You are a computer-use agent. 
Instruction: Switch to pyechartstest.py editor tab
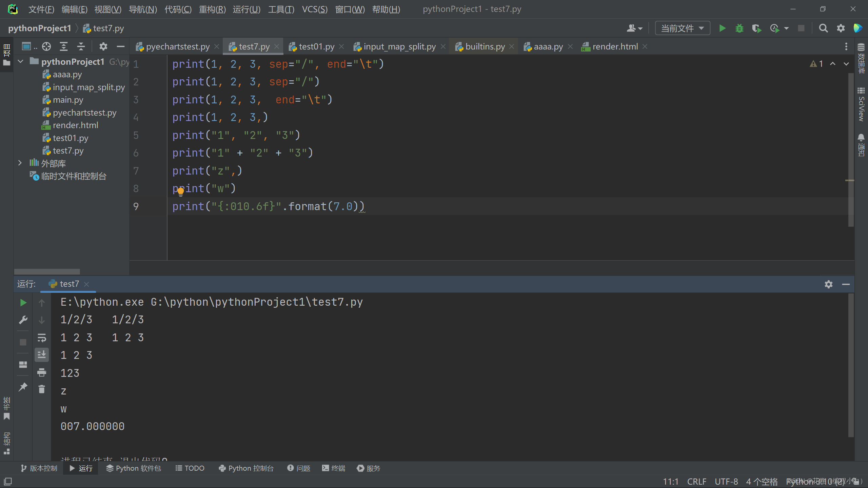pyautogui.click(x=177, y=46)
